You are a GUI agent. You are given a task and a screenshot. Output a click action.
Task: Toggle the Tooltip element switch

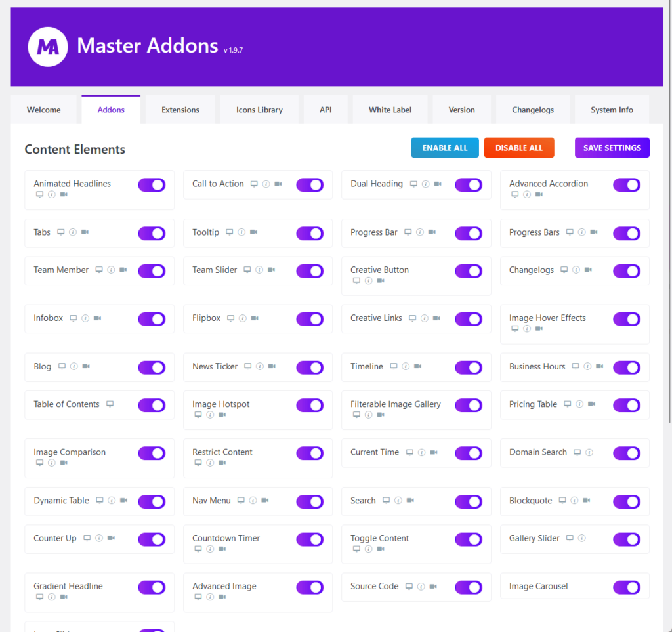point(310,234)
